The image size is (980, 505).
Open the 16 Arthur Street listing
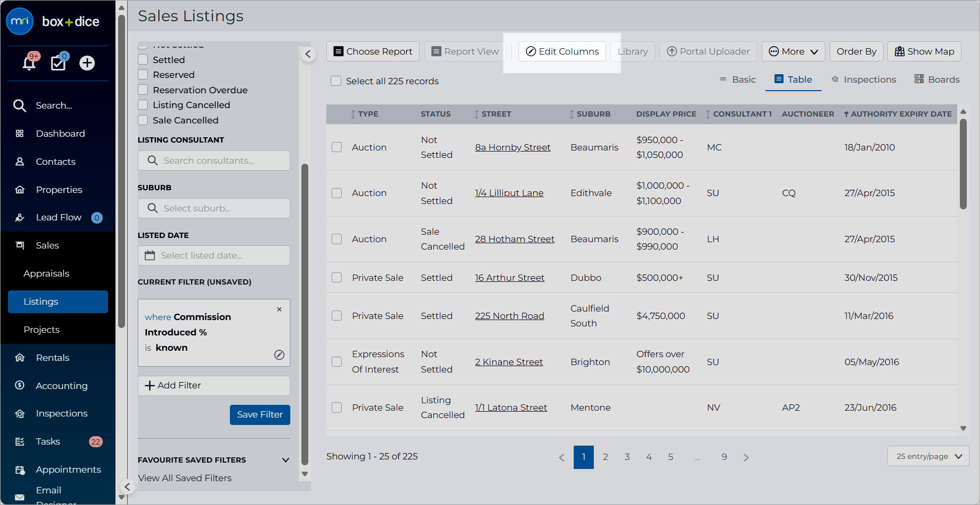(510, 278)
